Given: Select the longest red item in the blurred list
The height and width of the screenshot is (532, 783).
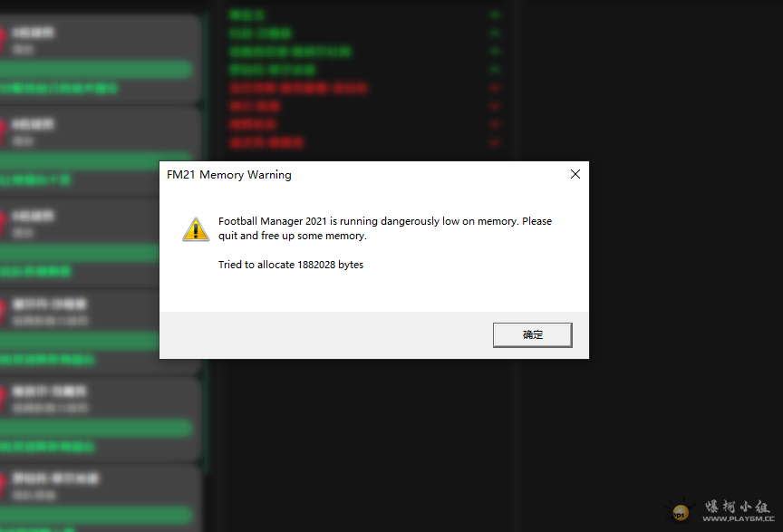Looking at the screenshot, I should [299, 88].
